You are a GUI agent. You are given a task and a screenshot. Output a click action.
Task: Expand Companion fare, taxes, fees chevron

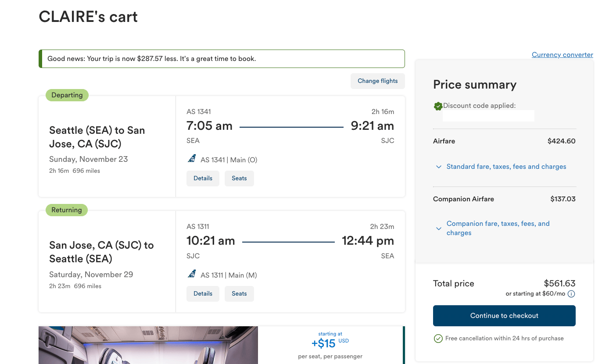pyautogui.click(x=438, y=228)
